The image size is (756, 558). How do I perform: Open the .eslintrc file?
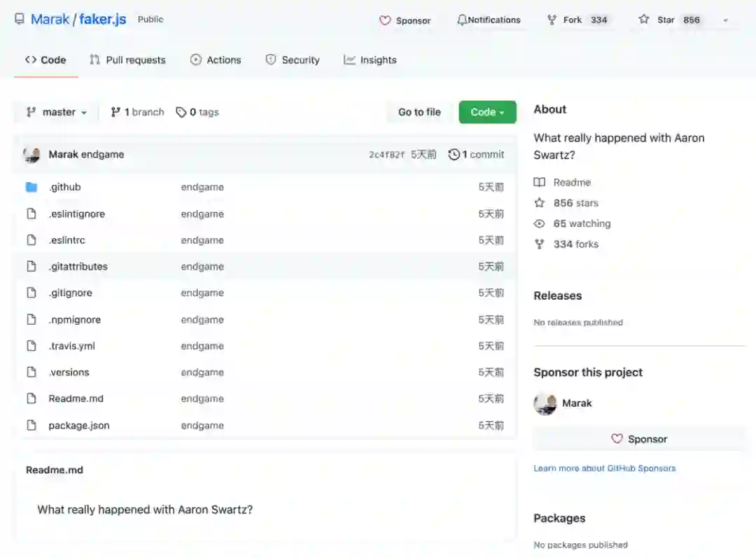click(66, 239)
